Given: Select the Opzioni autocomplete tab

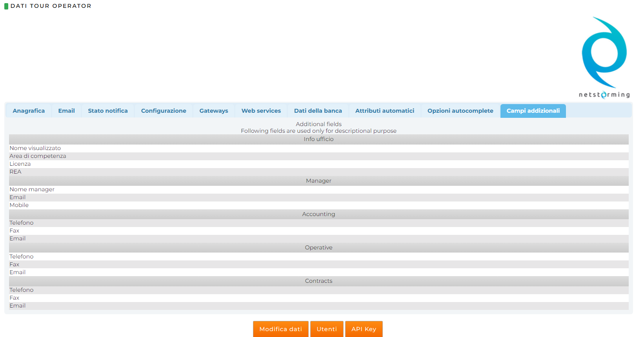Looking at the screenshot, I should coord(460,111).
